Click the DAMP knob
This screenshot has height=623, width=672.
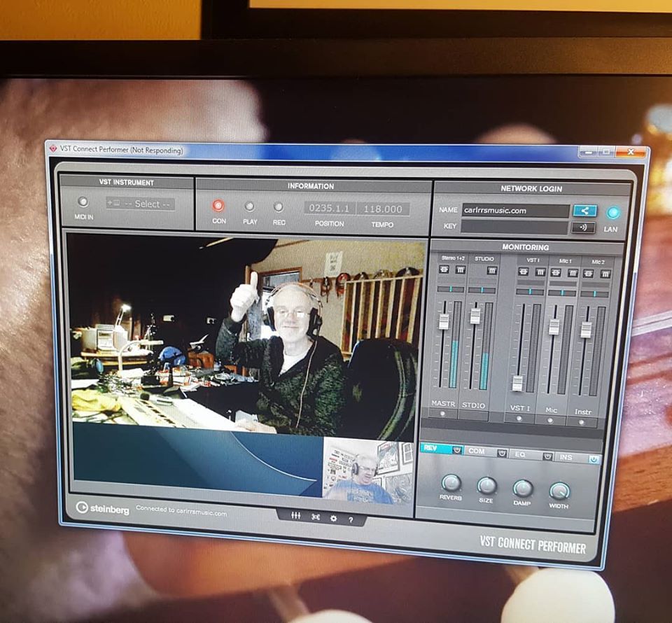523,489
